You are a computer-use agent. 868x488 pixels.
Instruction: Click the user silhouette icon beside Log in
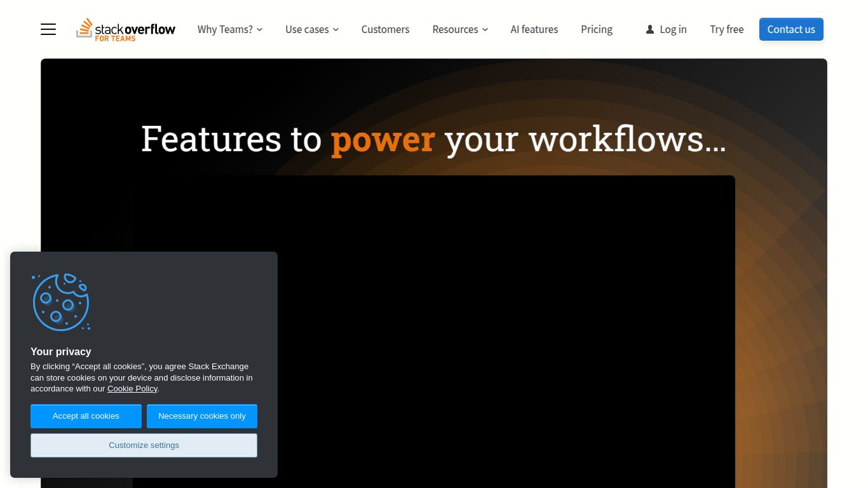pos(649,29)
